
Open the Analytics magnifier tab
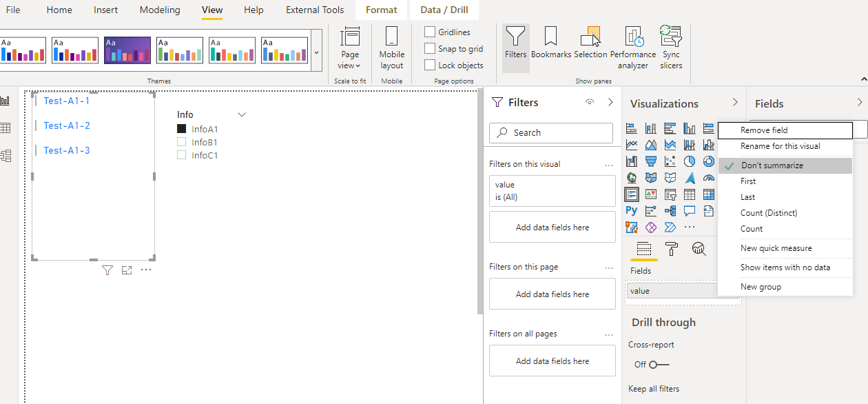coord(699,249)
